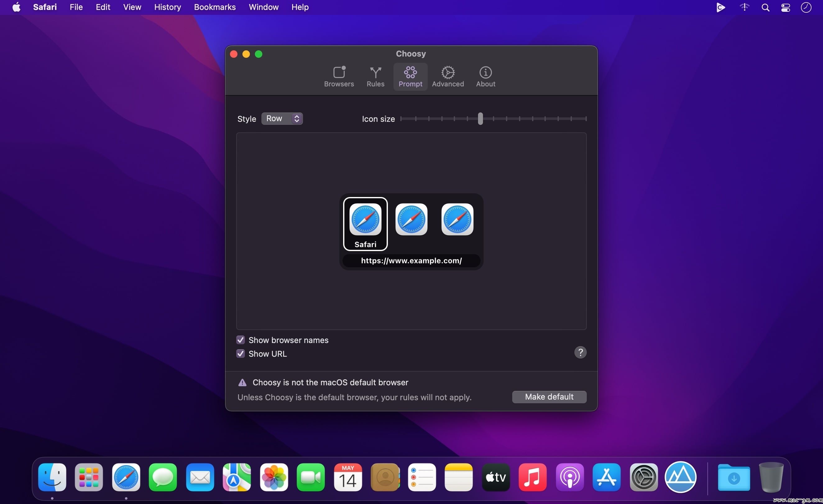Click the Wi-Fi status icon
The image size is (823, 504).
744,7
